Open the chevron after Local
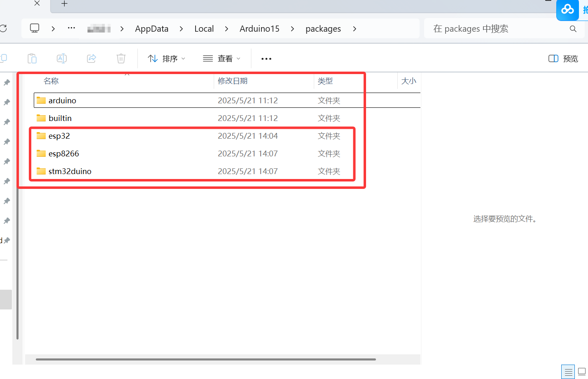Viewport: 588px width, 379px height. (x=226, y=29)
